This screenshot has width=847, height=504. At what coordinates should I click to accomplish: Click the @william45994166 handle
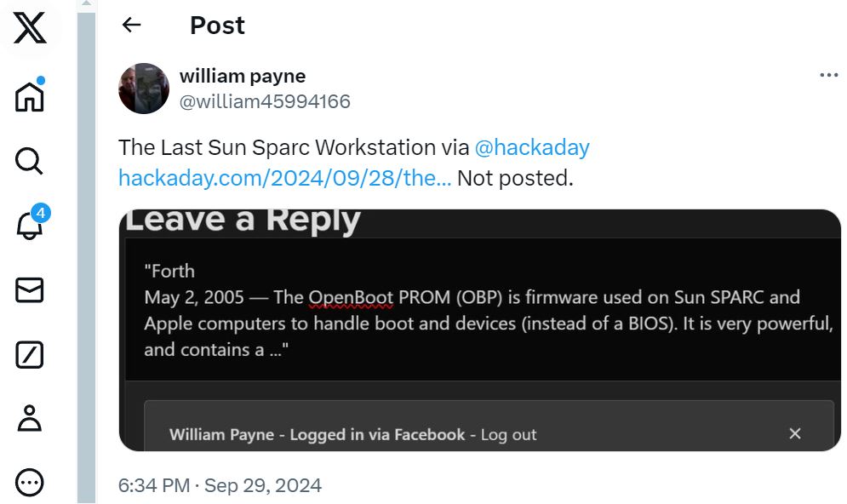(265, 101)
